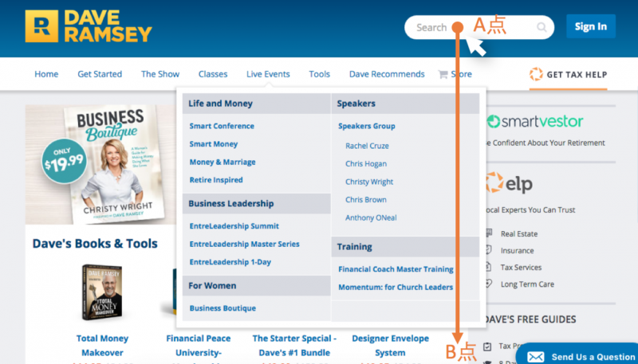638x364 pixels.
Task: Click the Get Tax Help circular icon
Action: pos(536,74)
